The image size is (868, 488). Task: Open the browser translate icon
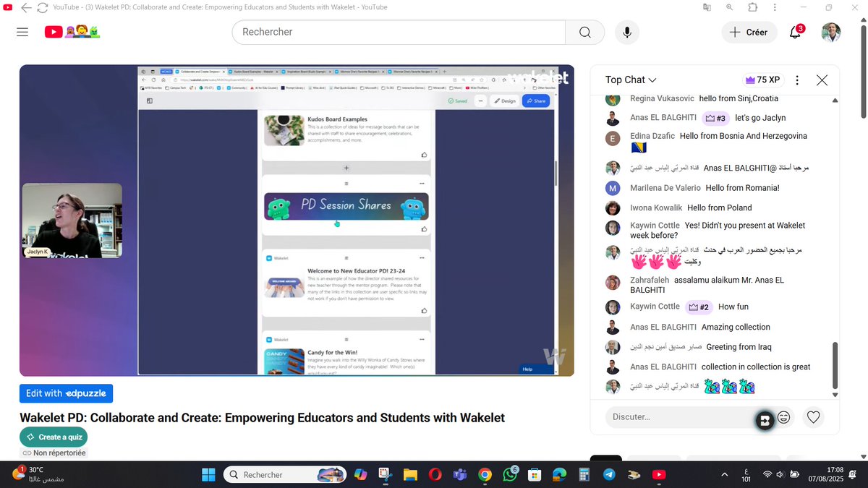(707, 7)
